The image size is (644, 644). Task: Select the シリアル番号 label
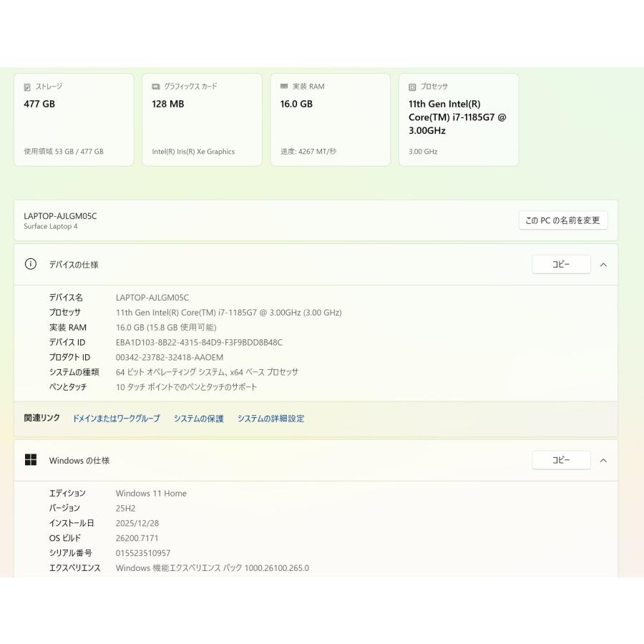[x=71, y=553]
